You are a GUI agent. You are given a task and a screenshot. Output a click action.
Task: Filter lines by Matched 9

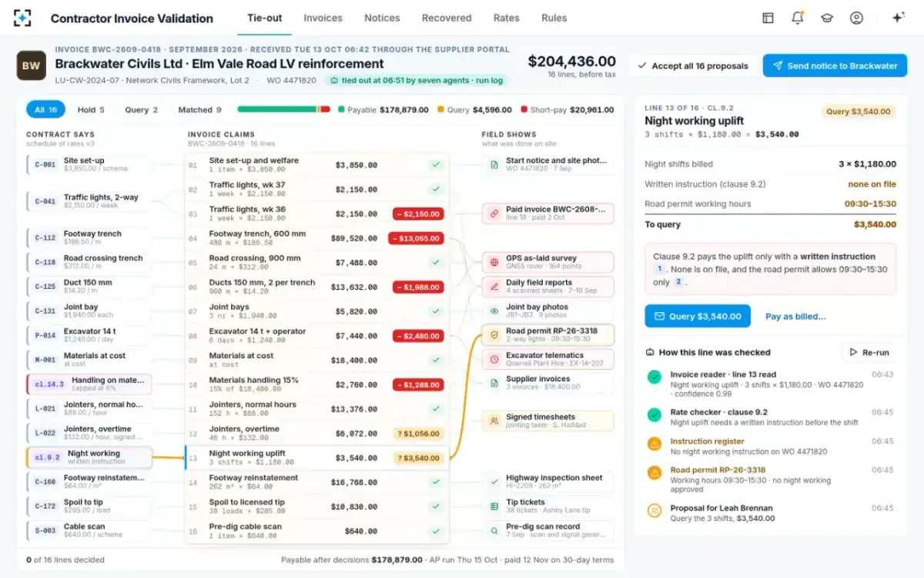[199, 109]
